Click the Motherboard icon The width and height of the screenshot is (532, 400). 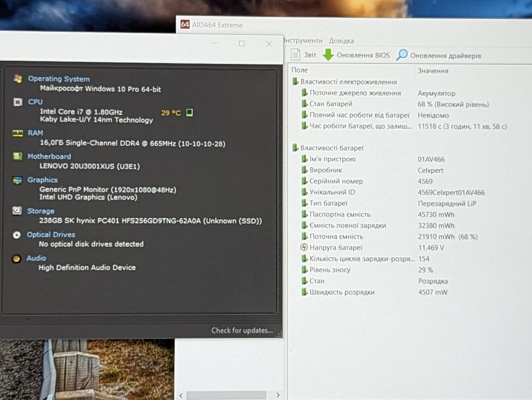[17, 156]
